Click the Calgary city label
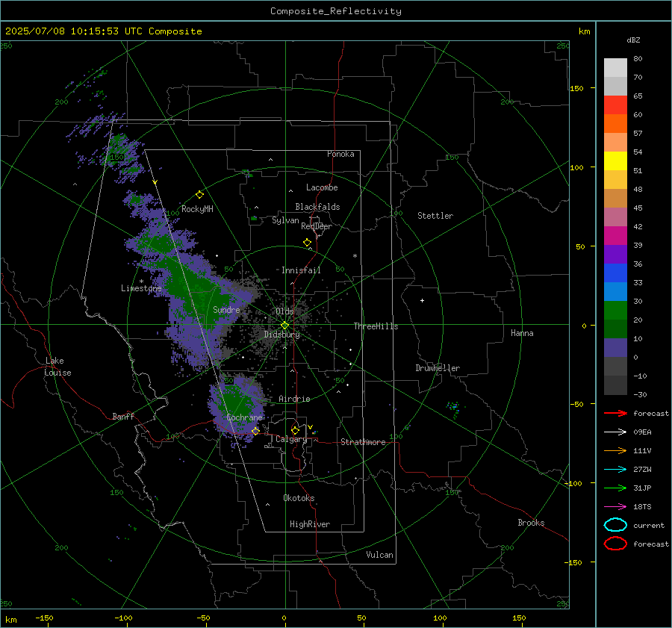The width and height of the screenshot is (672, 628). pos(291,439)
